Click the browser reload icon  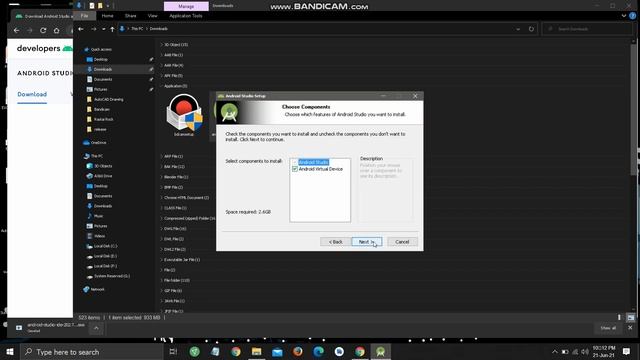pyautogui.click(x=43, y=30)
